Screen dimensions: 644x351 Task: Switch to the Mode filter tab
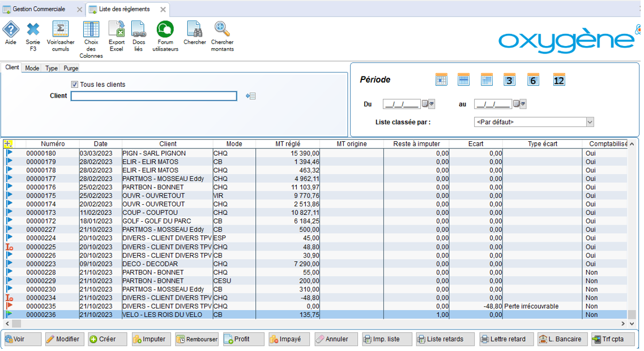[32, 68]
